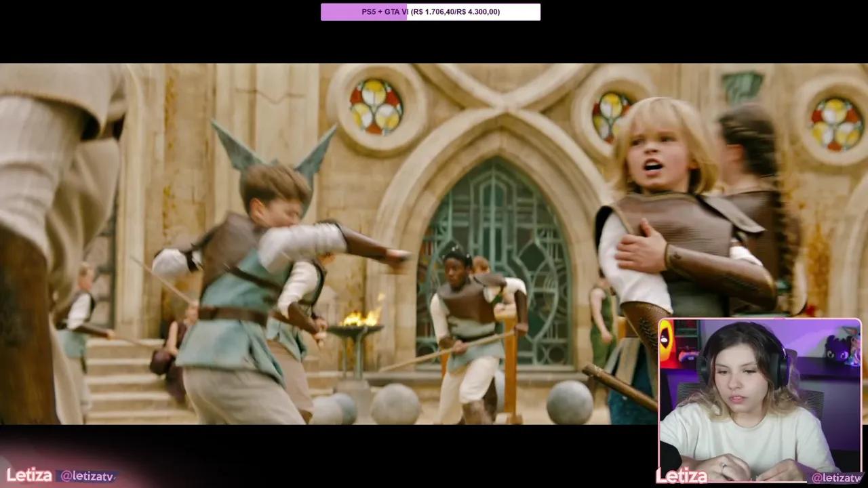
Task: Select the streamer's webcam overlay
Action: click(760, 401)
